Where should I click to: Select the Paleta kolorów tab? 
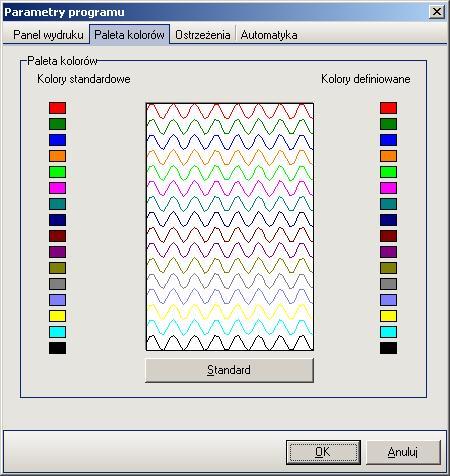coord(129,35)
